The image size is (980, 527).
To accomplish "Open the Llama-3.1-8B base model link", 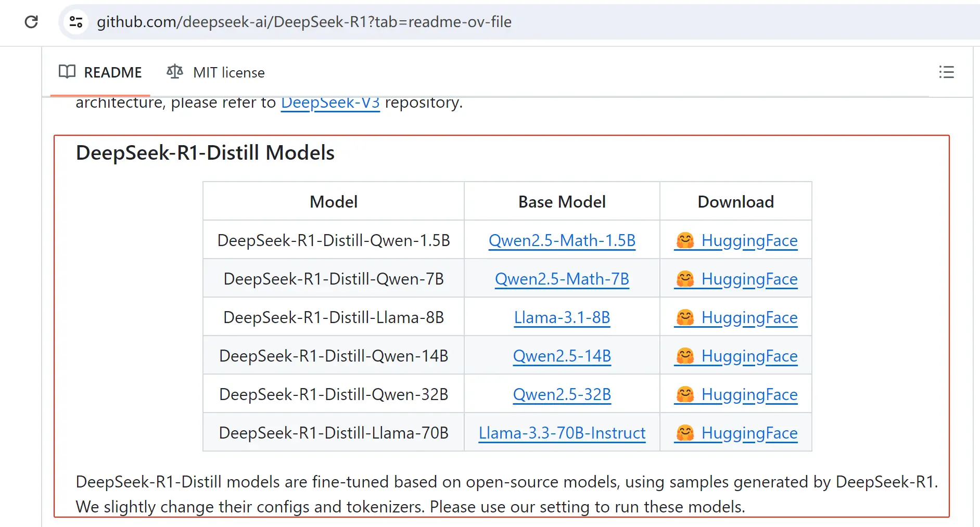I will click(562, 317).
